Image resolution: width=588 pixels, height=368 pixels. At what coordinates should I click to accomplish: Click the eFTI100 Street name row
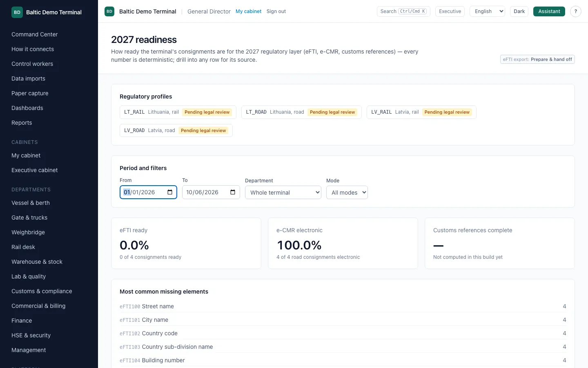(343, 306)
